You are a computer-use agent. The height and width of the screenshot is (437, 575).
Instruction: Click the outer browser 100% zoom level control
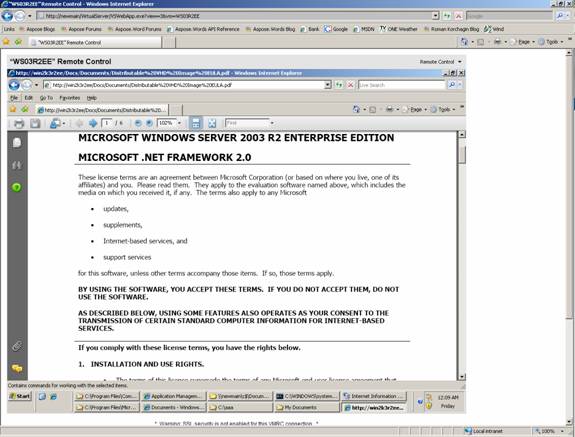549,431
